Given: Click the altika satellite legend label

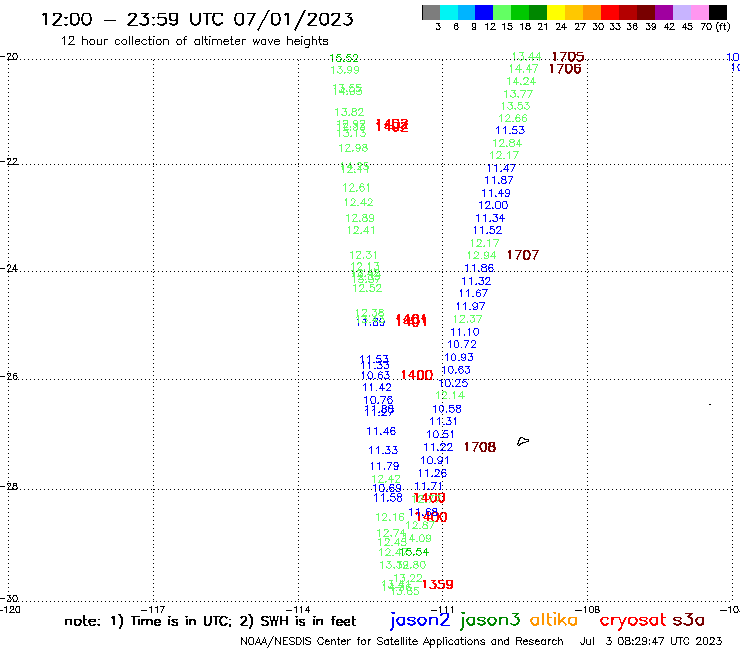Looking at the screenshot, I should [x=554, y=620].
